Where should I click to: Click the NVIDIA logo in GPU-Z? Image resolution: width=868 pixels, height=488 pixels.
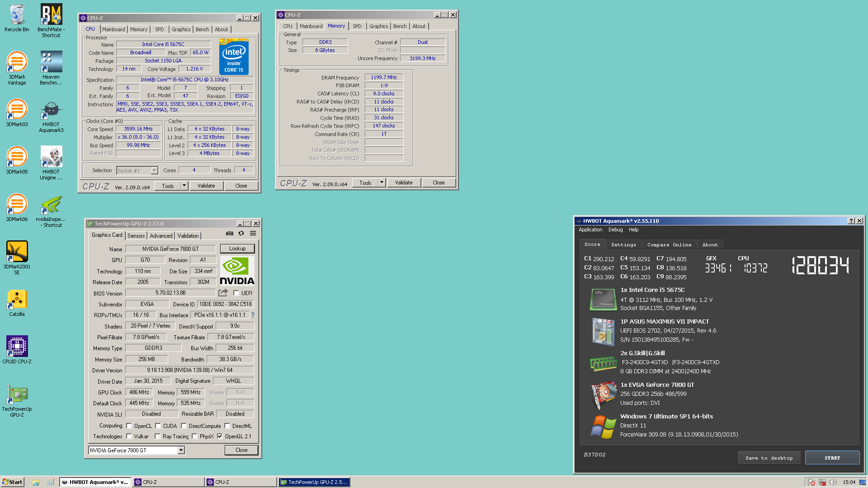coord(237,271)
